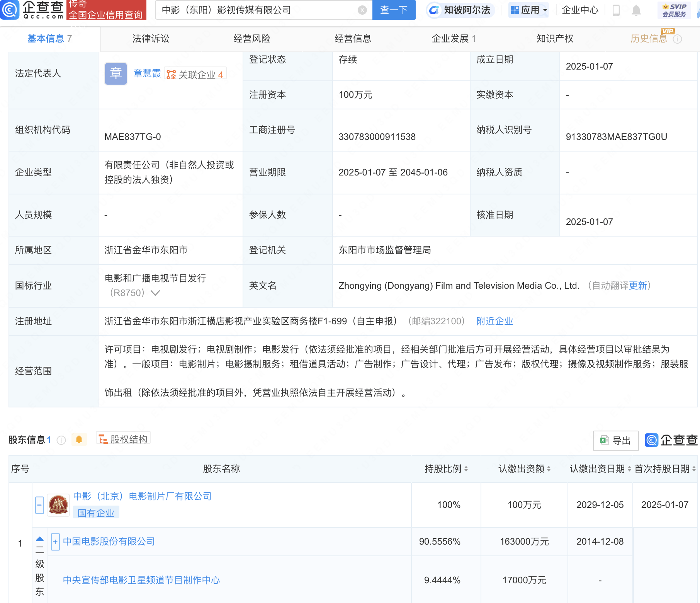Click 附近企业 link

click(x=495, y=321)
